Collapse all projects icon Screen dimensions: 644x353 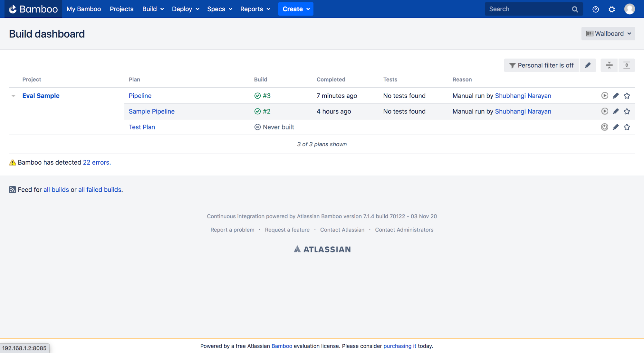pos(609,65)
